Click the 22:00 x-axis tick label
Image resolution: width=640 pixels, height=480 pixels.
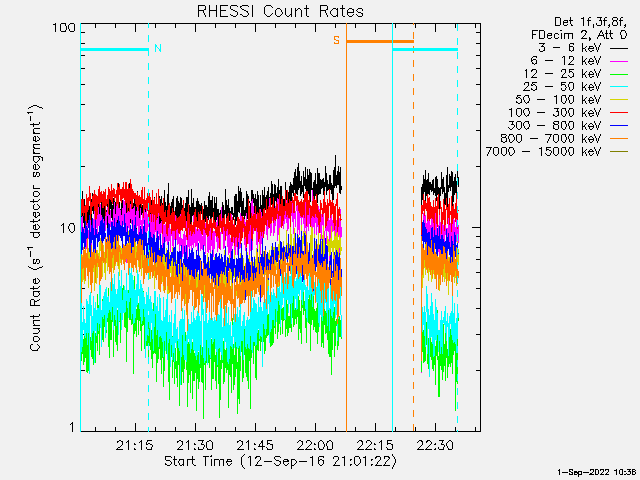(315, 445)
